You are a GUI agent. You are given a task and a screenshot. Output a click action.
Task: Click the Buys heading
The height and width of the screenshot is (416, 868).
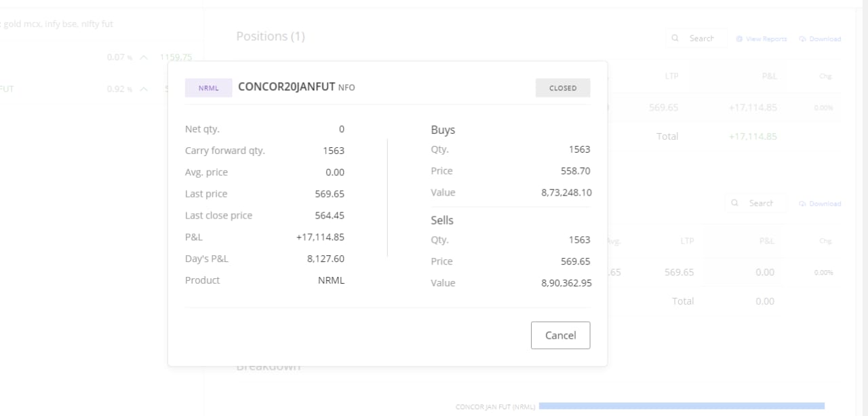click(443, 130)
